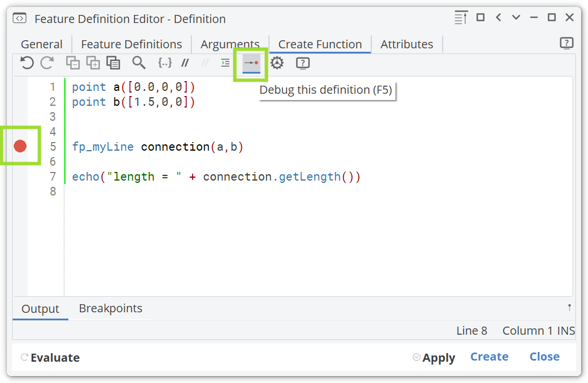Click the getLength method call
This screenshot has width=588, height=383.
310,177
